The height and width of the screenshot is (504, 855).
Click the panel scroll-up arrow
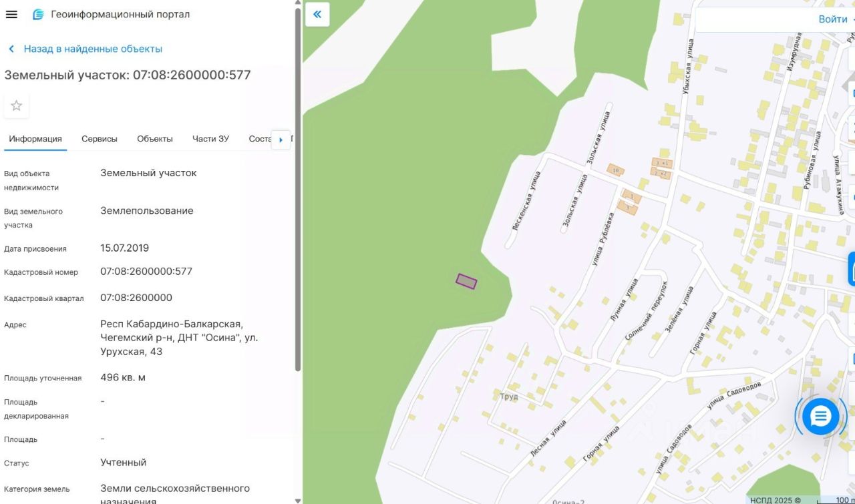click(297, 3)
